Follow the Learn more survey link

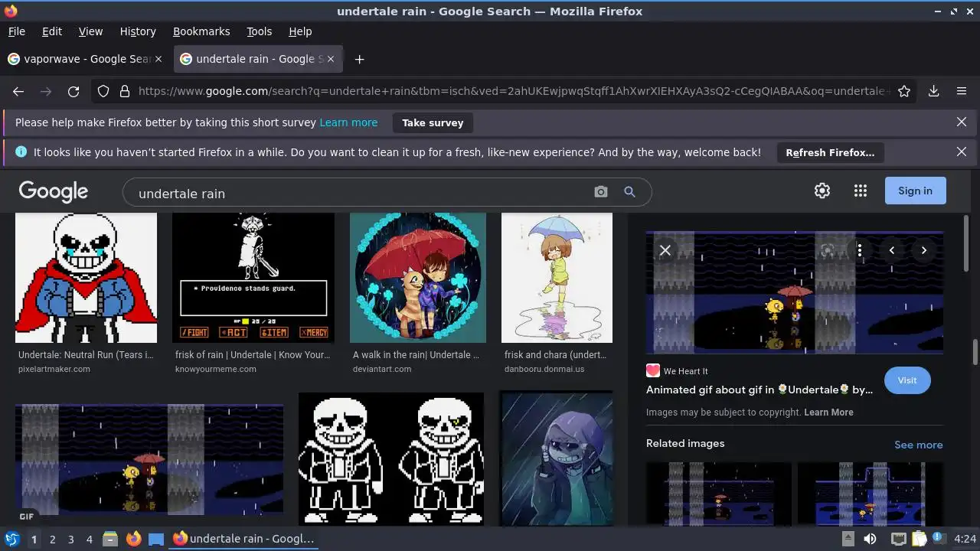[x=348, y=122]
